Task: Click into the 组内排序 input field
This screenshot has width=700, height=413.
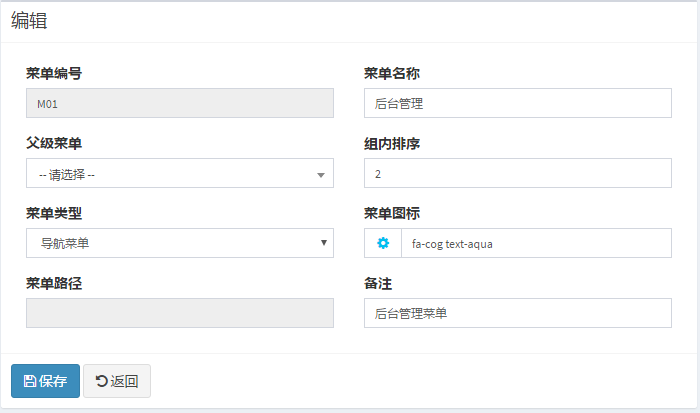Action: point(518,173)
